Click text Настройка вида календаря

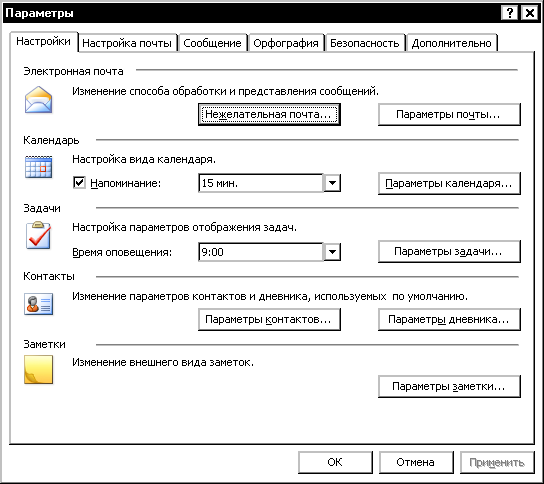(x=144, y=159)
